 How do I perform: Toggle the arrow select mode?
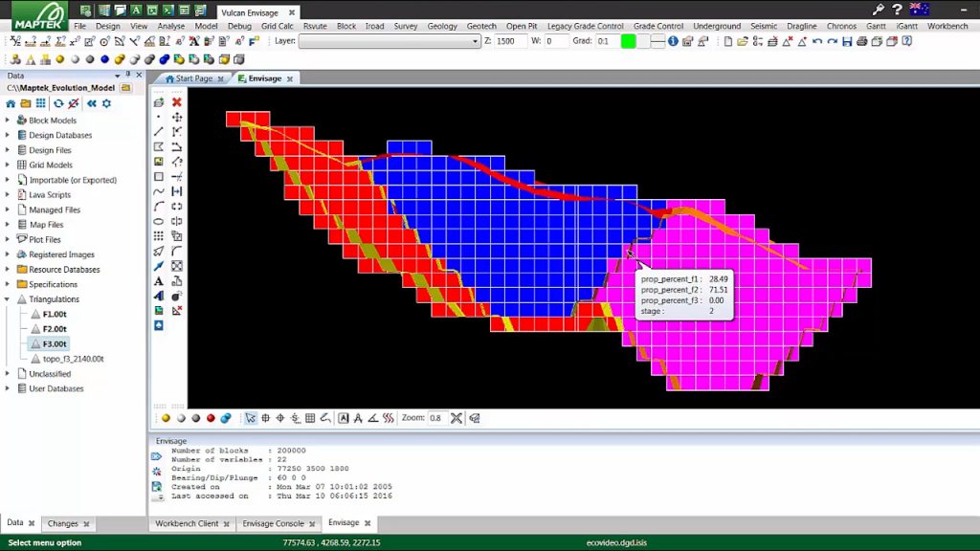(x=250, y=418)
